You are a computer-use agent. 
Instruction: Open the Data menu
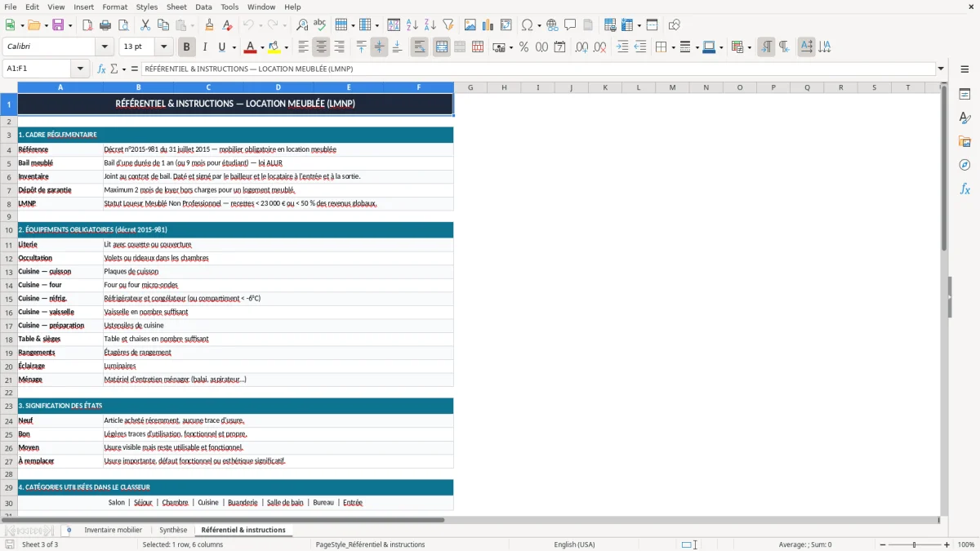click(x=203, y=7)
